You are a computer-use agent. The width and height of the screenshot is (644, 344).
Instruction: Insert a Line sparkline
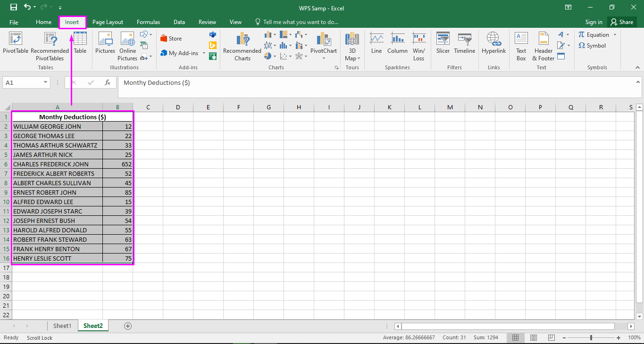[x=376, y=46]
